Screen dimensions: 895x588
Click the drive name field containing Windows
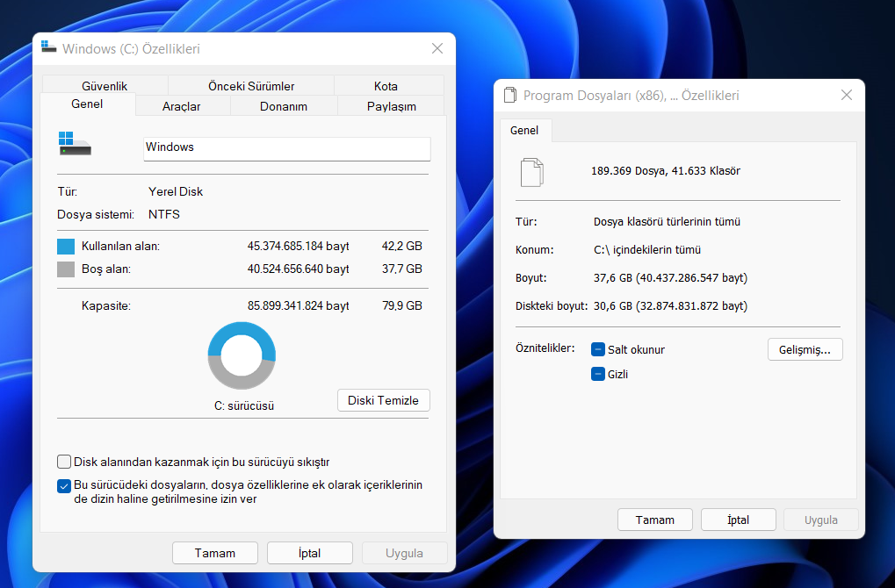287,149
